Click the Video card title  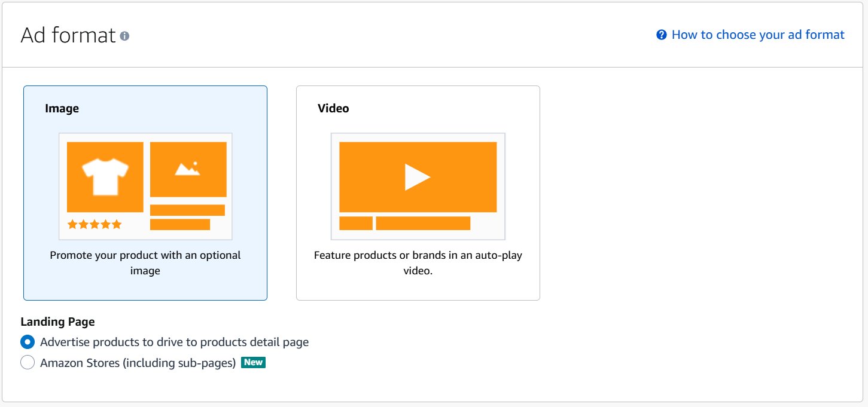333,108
